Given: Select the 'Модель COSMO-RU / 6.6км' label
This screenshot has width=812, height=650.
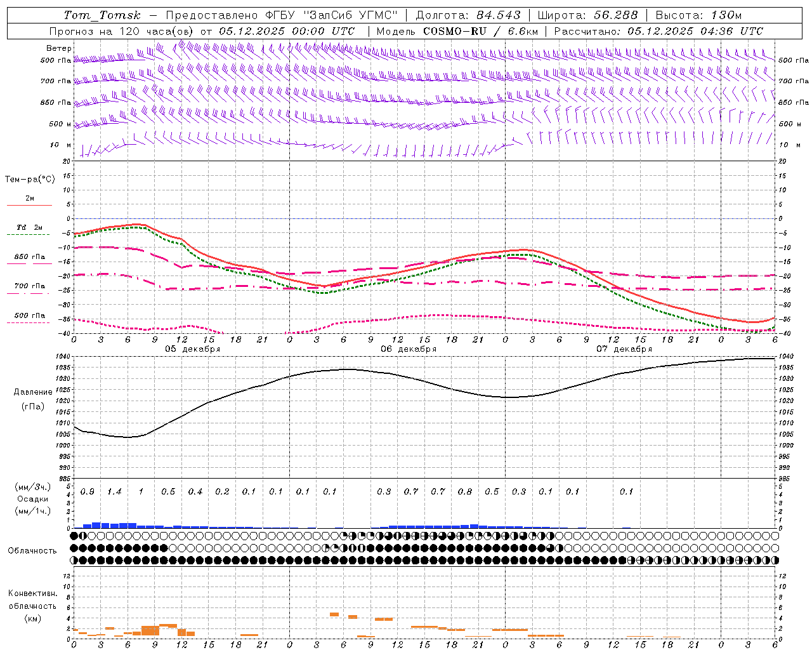Looking at the screenshot, I should (x=457, y=31).
